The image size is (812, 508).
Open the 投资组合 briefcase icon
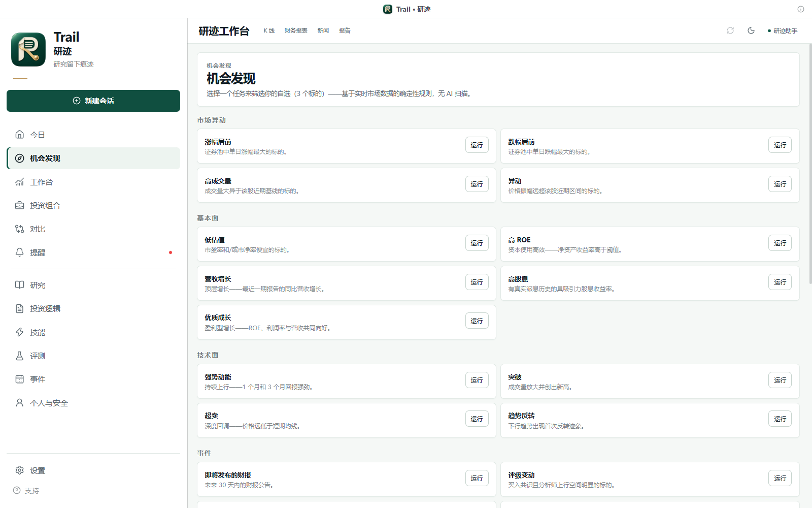coord(20,205)
